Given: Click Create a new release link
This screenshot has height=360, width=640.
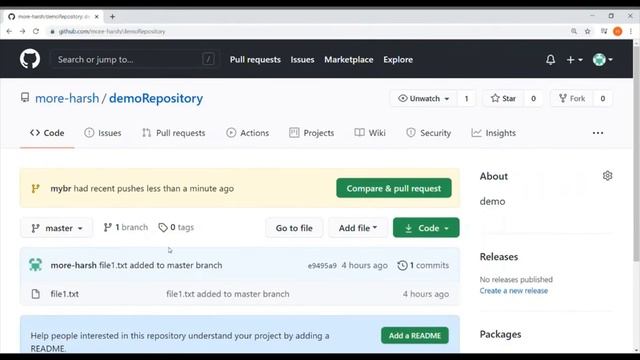Looking at the screenshot, I should [x=514, y=291].
